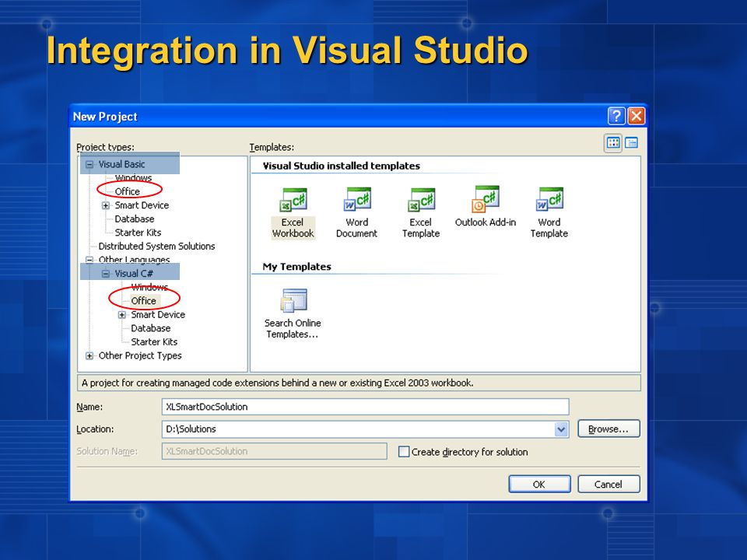Image resolution: width=747 pixels, height=560 pixels.
Task: Collapse the Visual Basic node
Action: pos(89,165)
